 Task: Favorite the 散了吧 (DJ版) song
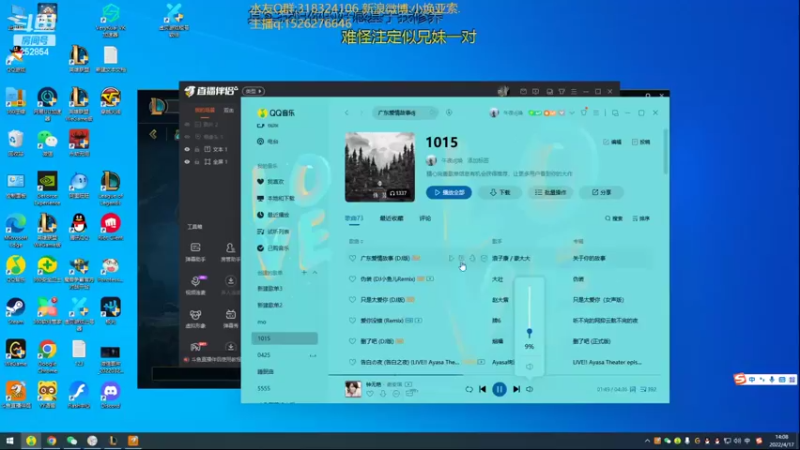click(352, 341)
